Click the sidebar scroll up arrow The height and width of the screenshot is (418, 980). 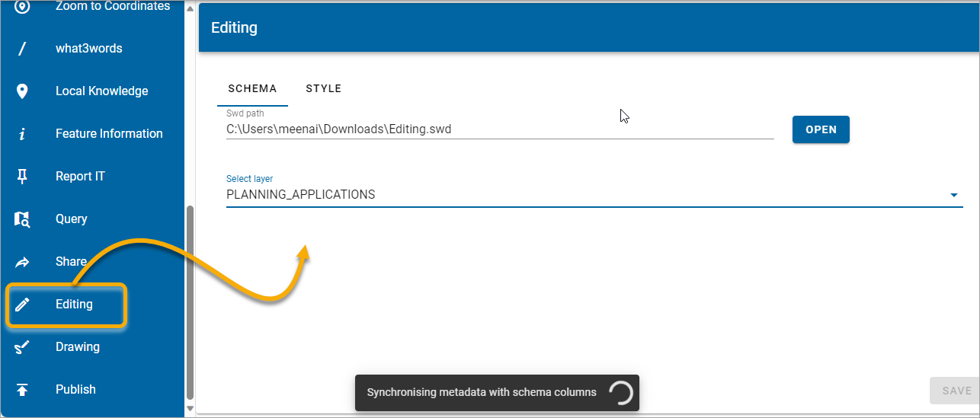coord(190,8)
